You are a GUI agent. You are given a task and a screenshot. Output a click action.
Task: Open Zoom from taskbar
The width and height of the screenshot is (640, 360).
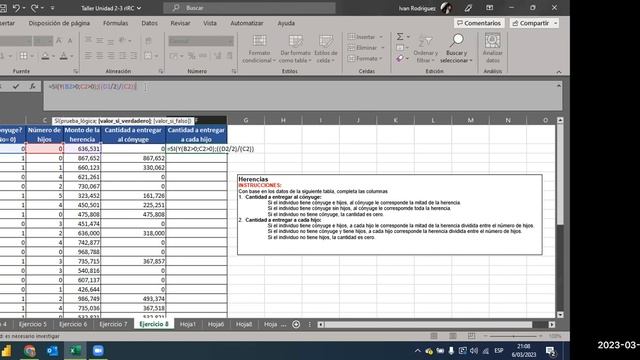98,351
